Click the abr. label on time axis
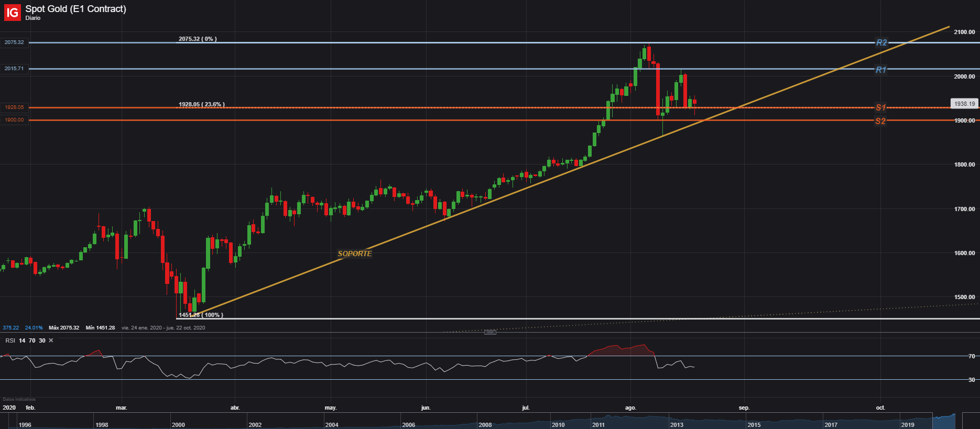The width and height of the screenshot is (980, 429). pos(235,408)
